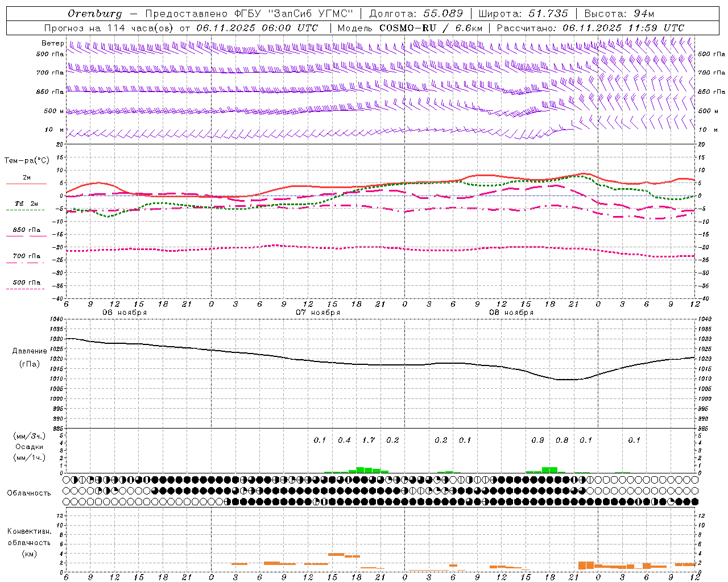Click the 0.9 precipitation value
Screen dimensions: 728x582
click(537, 440)
